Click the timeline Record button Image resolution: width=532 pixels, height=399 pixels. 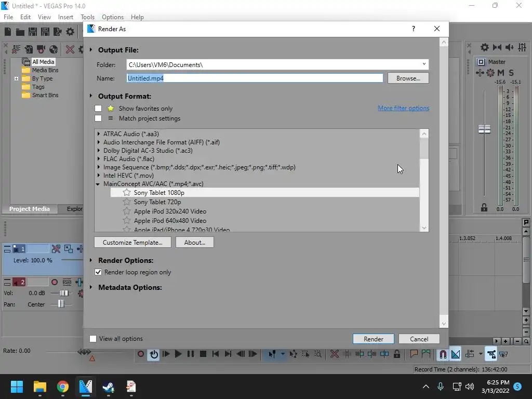pos(140,354)
